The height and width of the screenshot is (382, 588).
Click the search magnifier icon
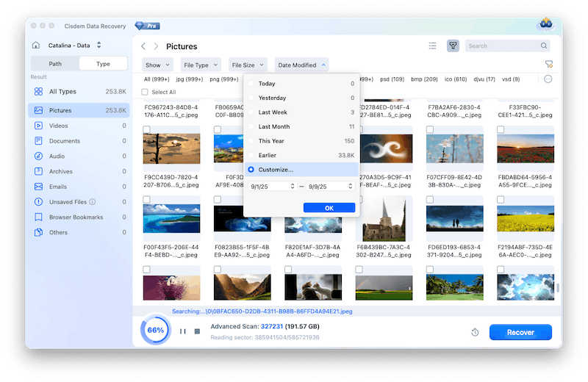click(544, 46)
